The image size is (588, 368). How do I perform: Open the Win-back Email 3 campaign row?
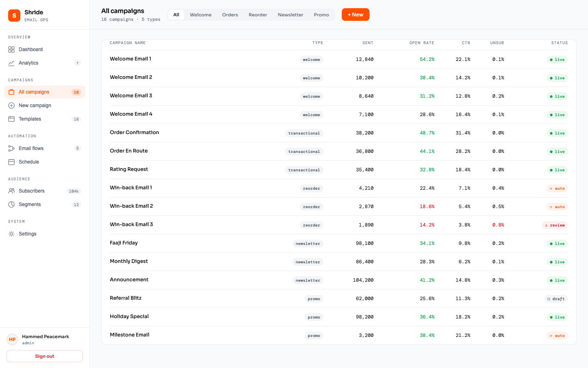(x=131, y=224)
